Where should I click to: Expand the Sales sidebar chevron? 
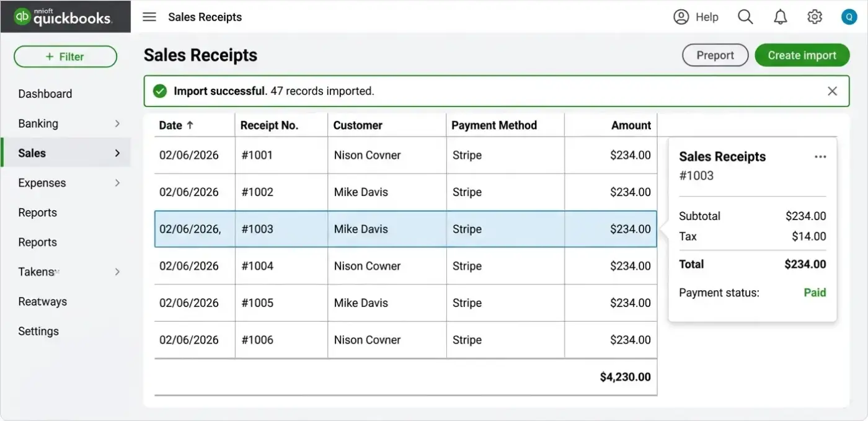tap(117, 153)
